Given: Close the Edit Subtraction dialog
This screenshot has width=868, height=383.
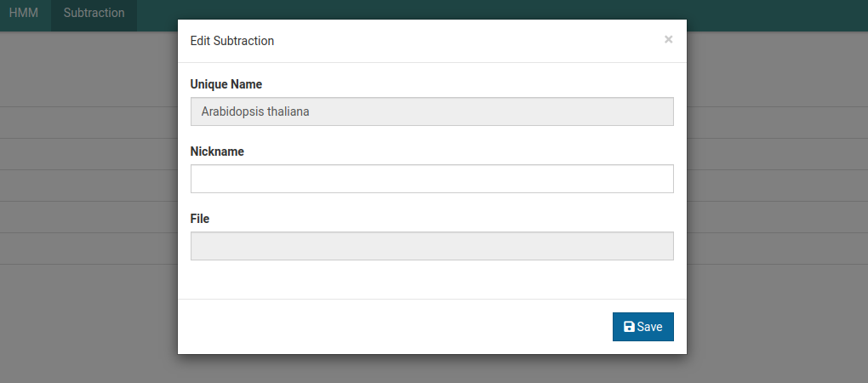Looking at the screenshot, I should coord(668,39).
